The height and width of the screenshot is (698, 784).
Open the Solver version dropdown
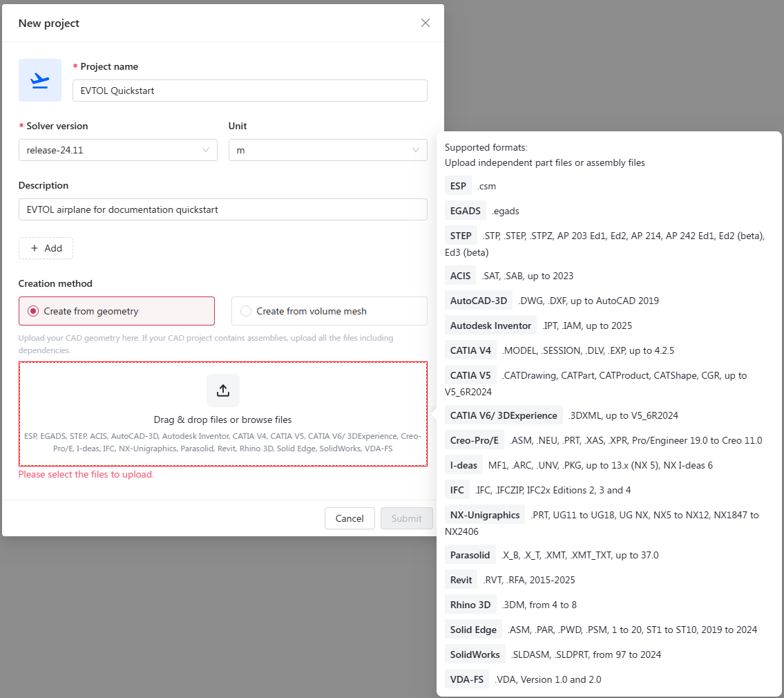tap(117, 150)
